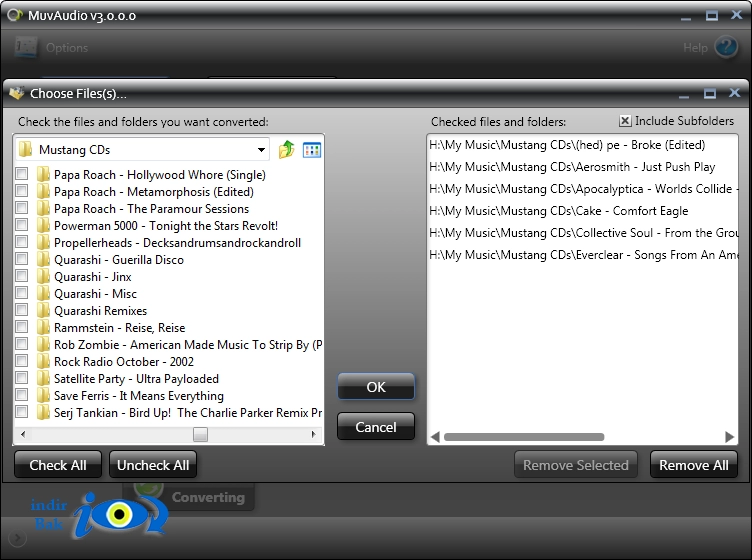Viewport: 752px width, 560px height.
Task: Open the Help menu label
Action: click(695, 47)
